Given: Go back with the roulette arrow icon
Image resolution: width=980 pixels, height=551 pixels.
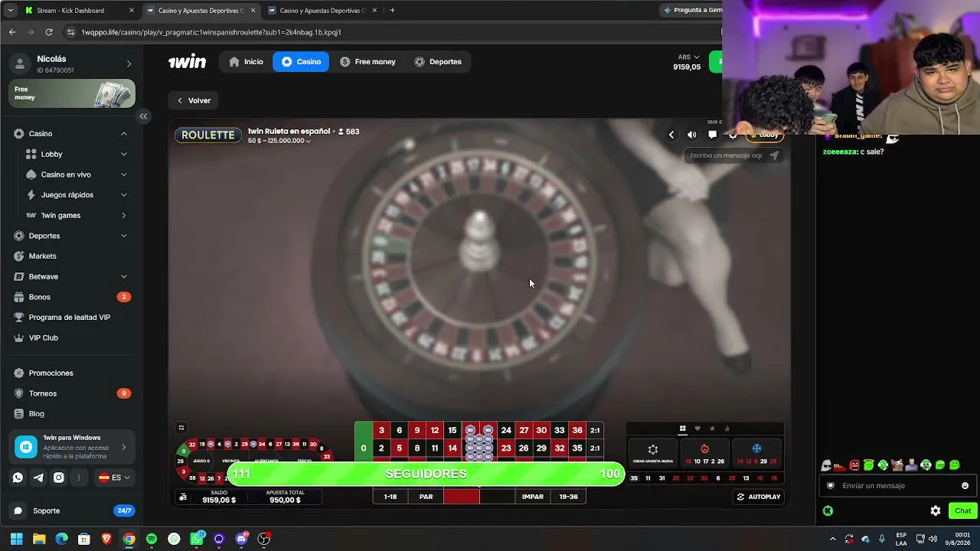Looking at the screenshot, I should pos(671,135).
